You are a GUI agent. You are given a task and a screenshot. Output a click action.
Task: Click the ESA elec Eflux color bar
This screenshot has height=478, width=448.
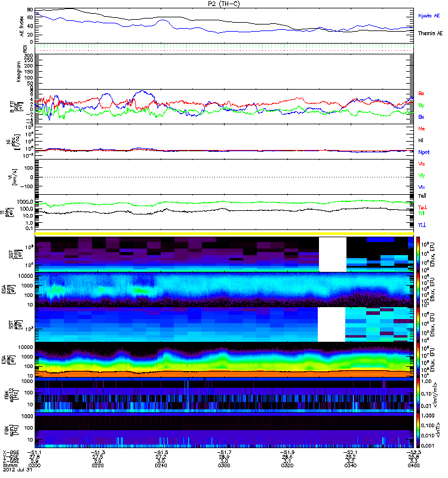(418, 360)
